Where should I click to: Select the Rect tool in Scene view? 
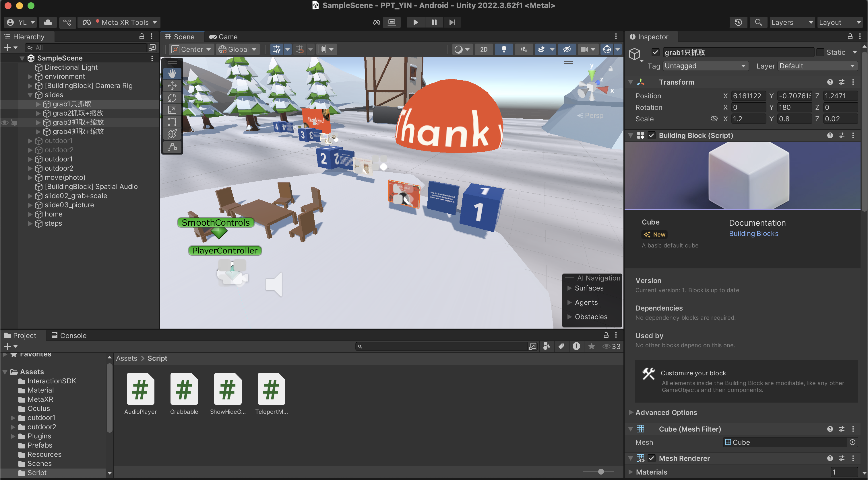(172, 122)
